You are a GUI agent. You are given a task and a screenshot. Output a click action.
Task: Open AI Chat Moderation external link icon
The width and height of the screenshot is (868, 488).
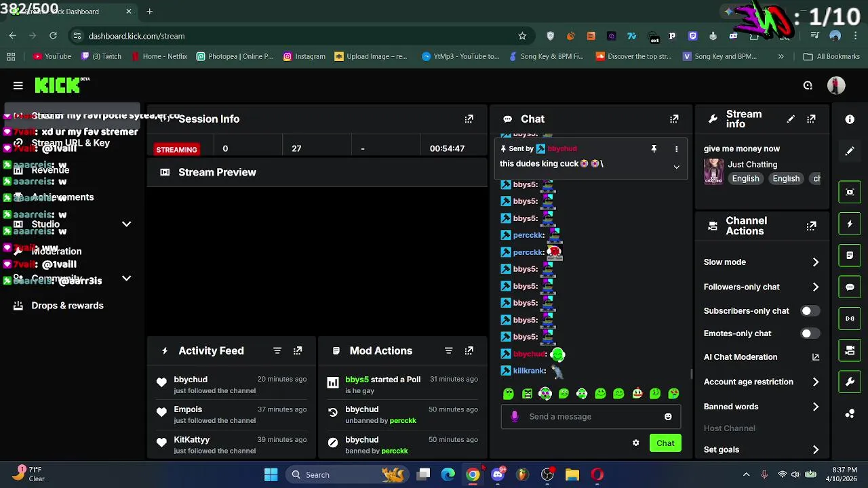pyautogui.click(x=816, y=357)
